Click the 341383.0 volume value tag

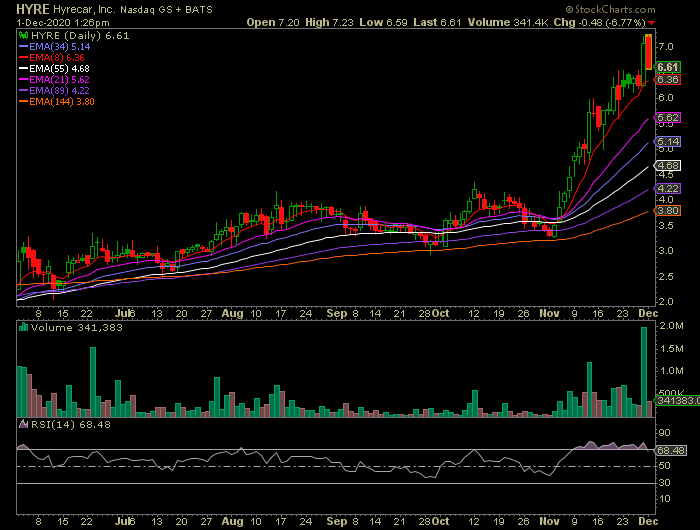pos(677,401)
